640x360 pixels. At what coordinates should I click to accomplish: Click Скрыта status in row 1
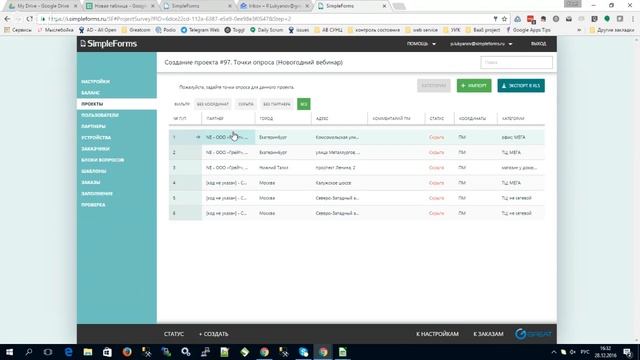(436, 137)
